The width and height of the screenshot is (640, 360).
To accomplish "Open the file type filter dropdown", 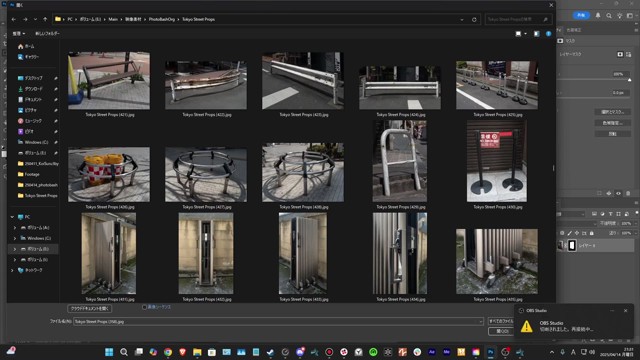I will (501, 321).
